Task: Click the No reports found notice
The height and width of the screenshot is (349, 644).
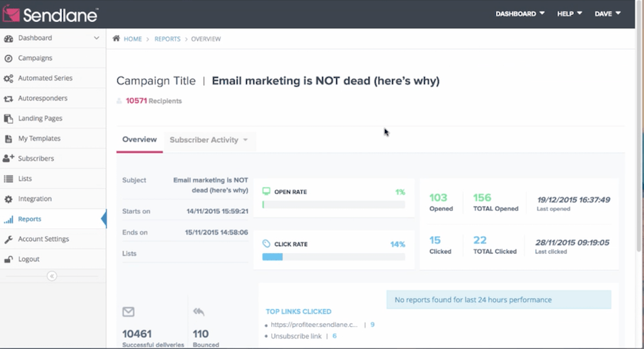Action: click(499, 300)
